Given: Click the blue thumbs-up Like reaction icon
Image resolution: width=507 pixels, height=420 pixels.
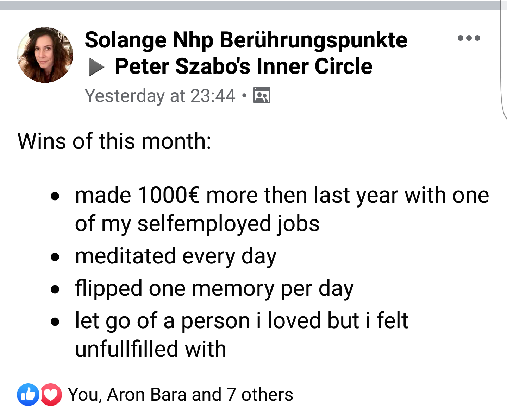Looking at the screenshot, I should click(x=28, y=394).
